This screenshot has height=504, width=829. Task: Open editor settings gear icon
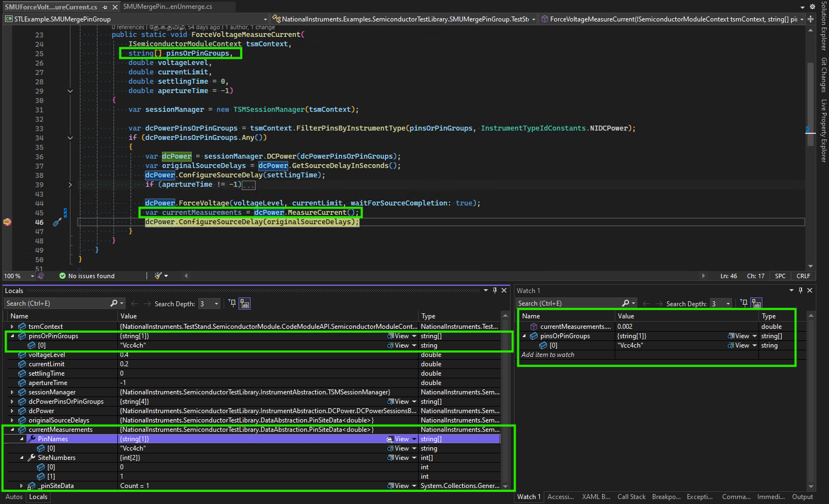coord(812,7)
